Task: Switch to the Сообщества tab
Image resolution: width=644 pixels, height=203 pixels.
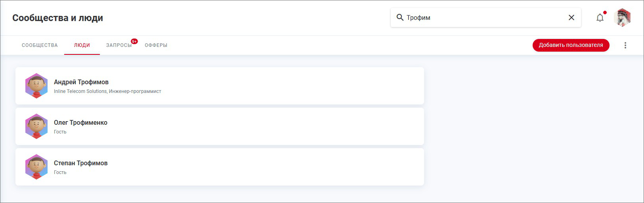Action: tap(40, 45)
